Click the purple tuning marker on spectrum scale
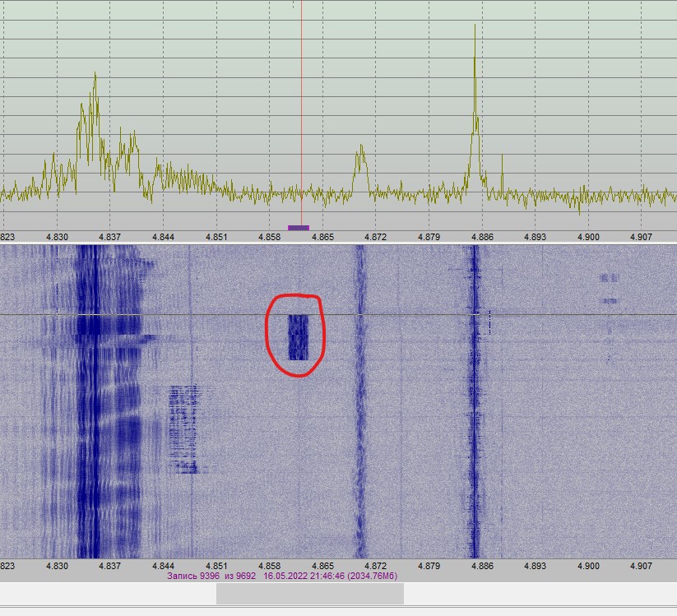Viewport: 677px width, 616px height. pyautogui.click(x=299, y=228)
